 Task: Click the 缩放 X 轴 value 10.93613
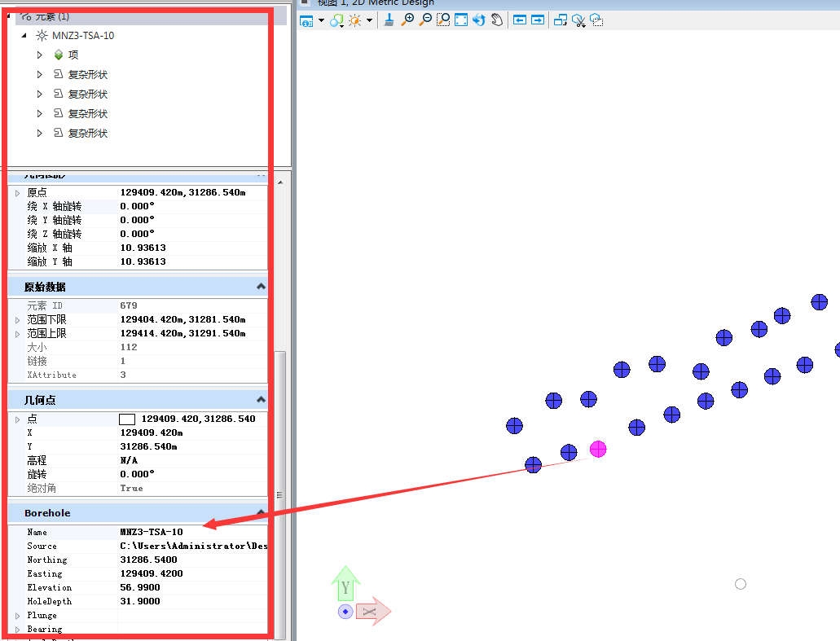click(143, 248)
